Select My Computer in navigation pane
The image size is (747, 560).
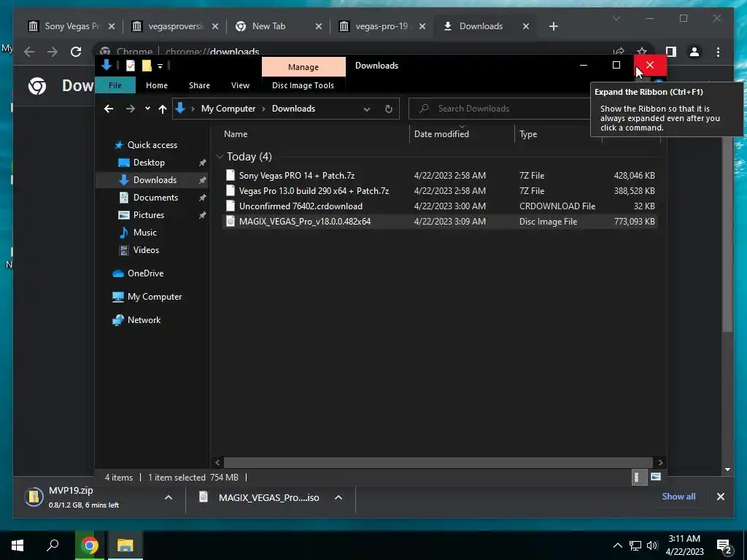155,297
